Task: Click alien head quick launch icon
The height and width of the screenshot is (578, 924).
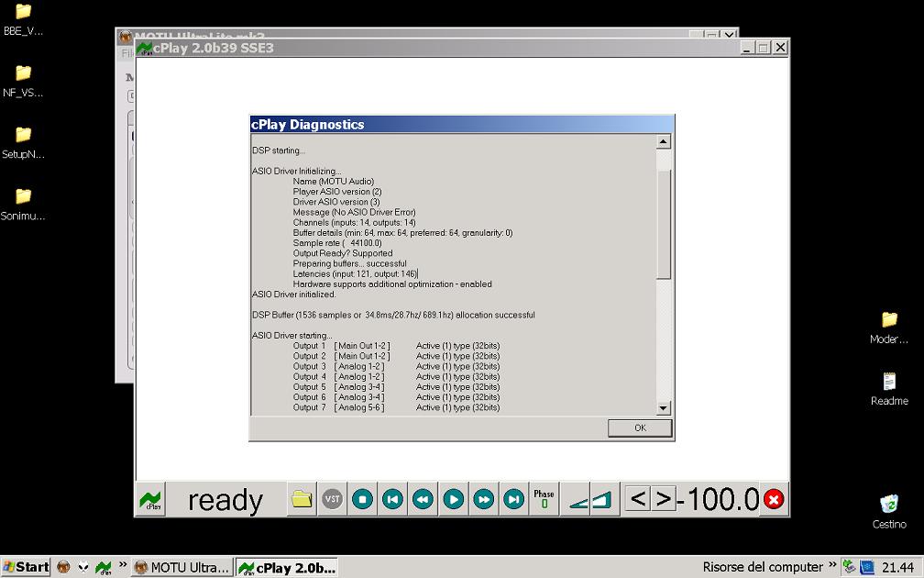Action: (x=83, y=567)
